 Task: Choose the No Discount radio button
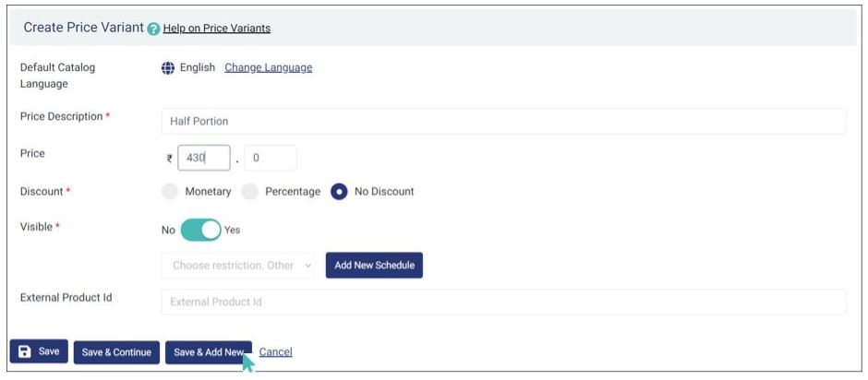339,192
